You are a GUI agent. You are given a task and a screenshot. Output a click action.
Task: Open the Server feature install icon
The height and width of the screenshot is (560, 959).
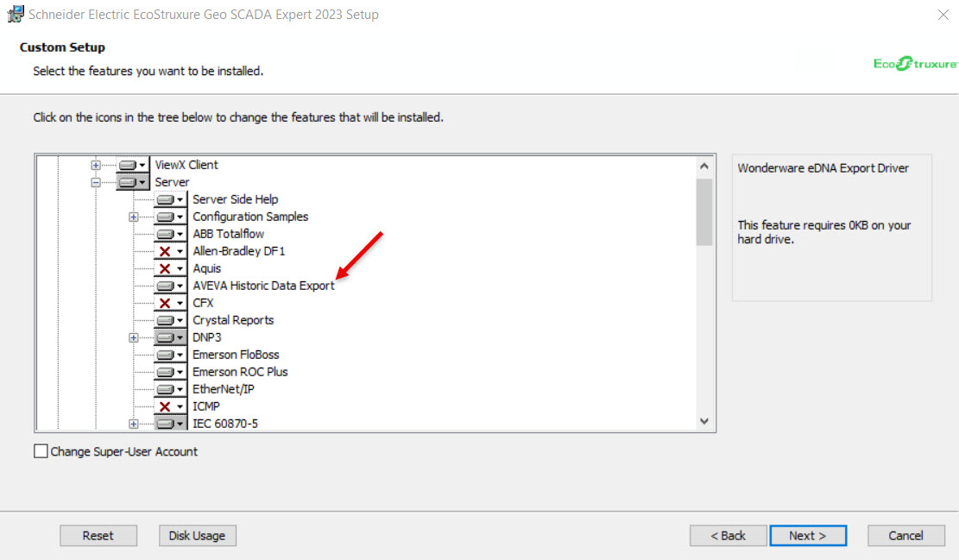133,182
